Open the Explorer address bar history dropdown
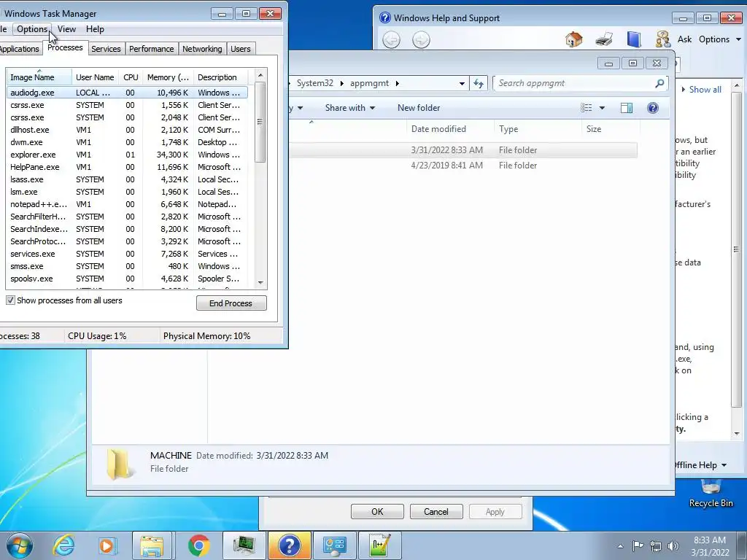This screenshot has width=747, height=560. click(462, 84)
